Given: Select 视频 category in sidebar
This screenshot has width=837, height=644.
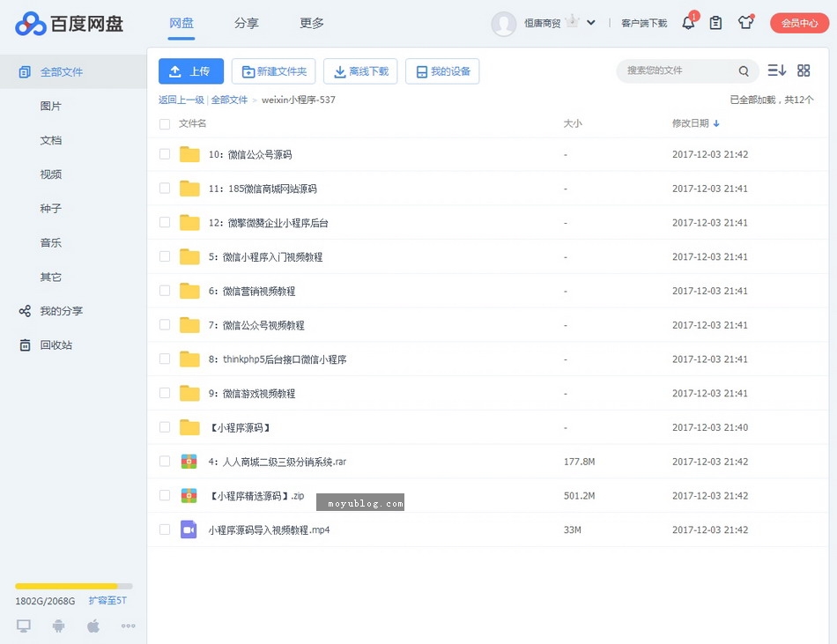Looking at the screenshot, I should (51, 174).
